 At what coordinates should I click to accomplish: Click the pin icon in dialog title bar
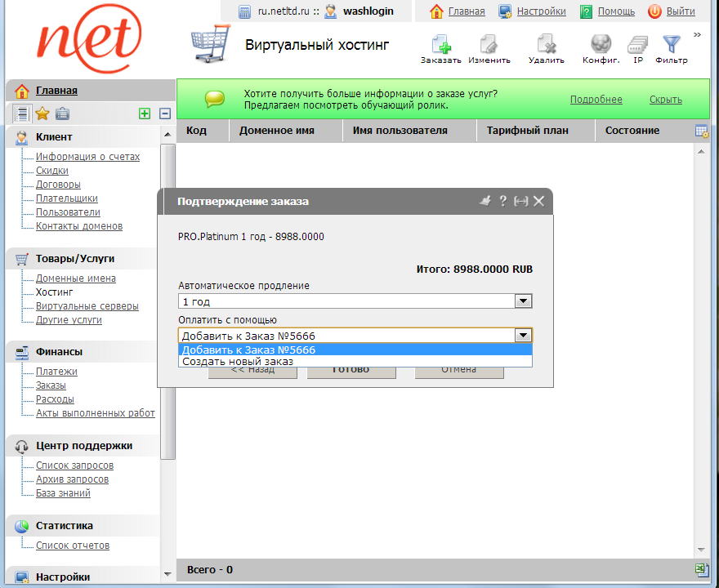coord(485,201)
